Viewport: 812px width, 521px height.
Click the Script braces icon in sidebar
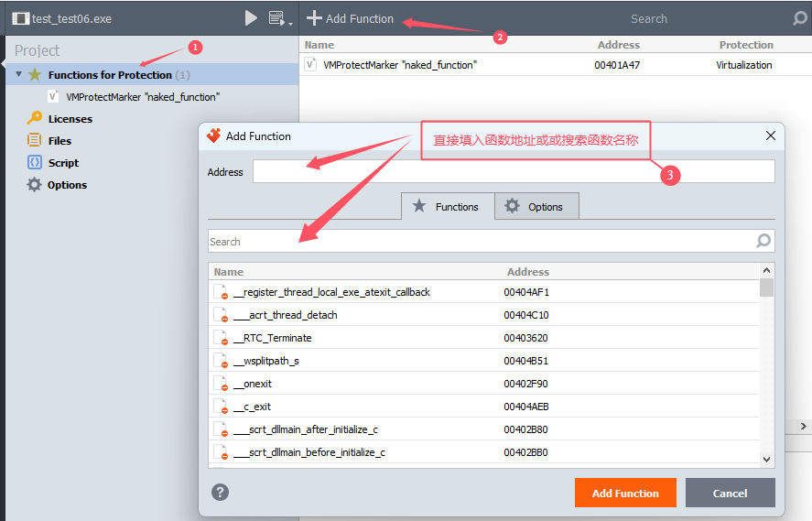(34, 162)
